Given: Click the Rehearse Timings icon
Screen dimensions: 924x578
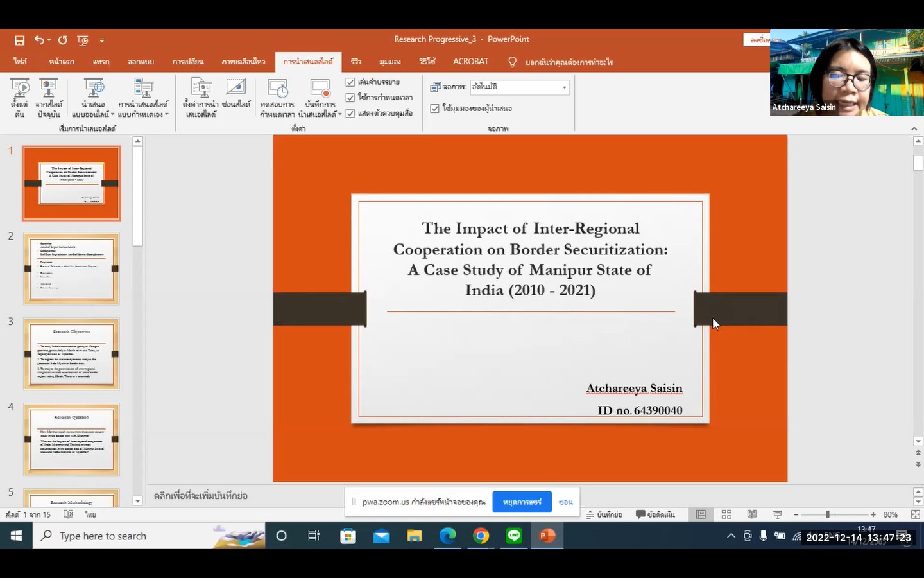Looking at the screenshot, I should tap(277, 89).
